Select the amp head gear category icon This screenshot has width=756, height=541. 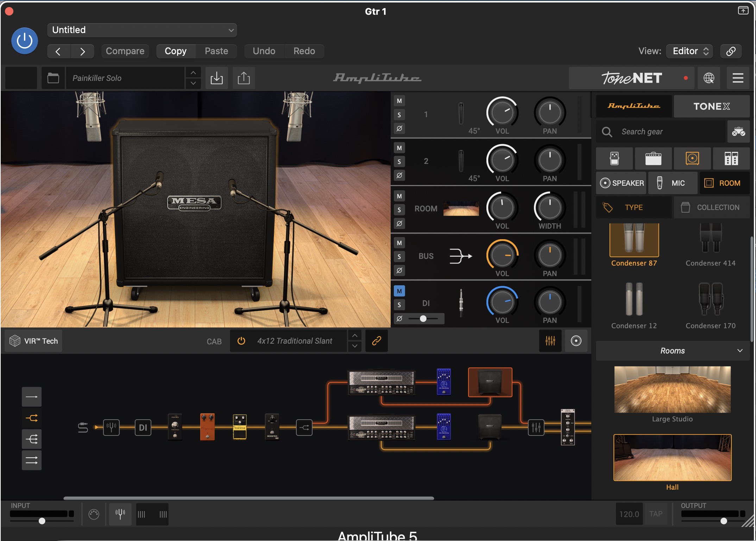tap(653, 159)
